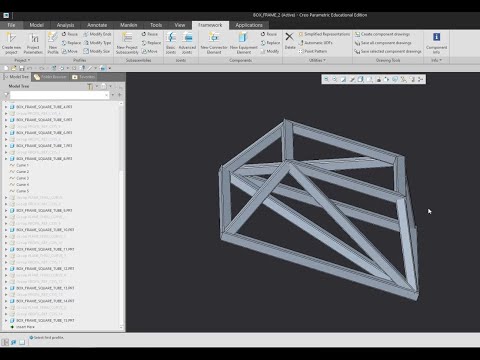Screen dimensions: 480x360
Task: Open Simplified Representations in the Utilities group
Action: (324, 34)
